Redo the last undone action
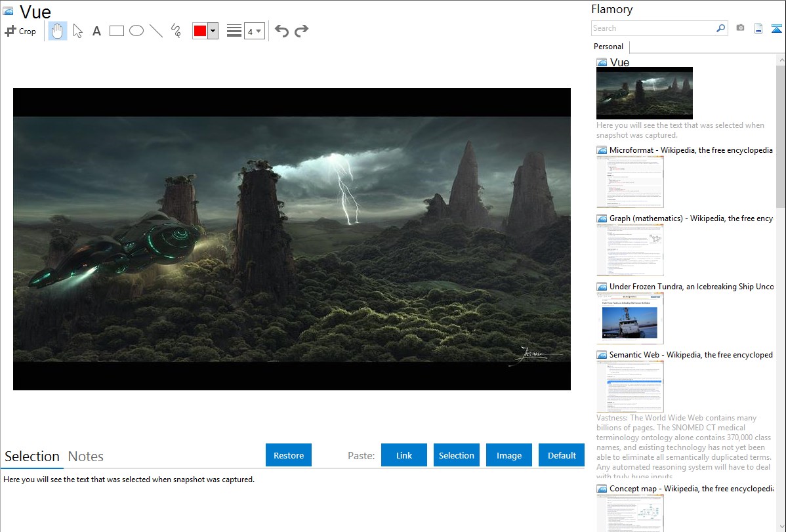Screen dimensions: 786x532 301,31
